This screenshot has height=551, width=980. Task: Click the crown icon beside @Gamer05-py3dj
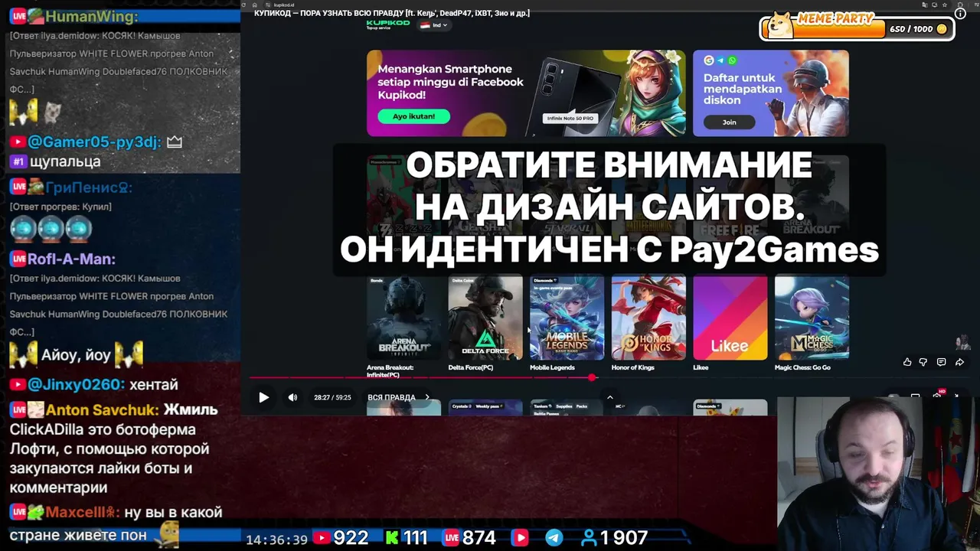click(175, 142)
